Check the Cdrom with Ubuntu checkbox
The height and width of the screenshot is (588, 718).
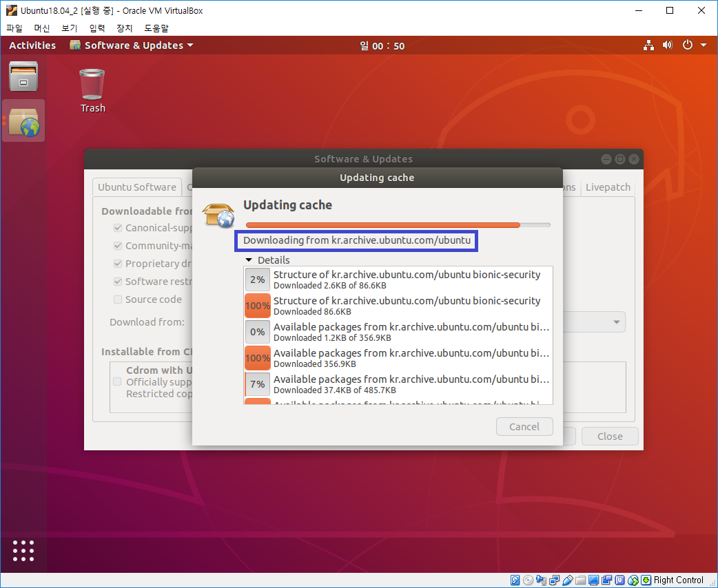117,381
